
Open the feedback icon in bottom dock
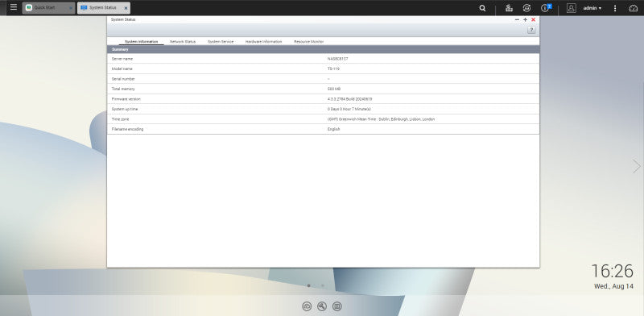[x=336, y=306]
